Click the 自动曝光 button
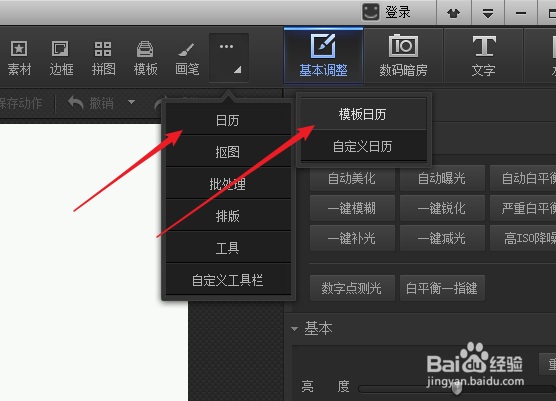Viewport: 556px width, 401px height. (x=442, y=178)
